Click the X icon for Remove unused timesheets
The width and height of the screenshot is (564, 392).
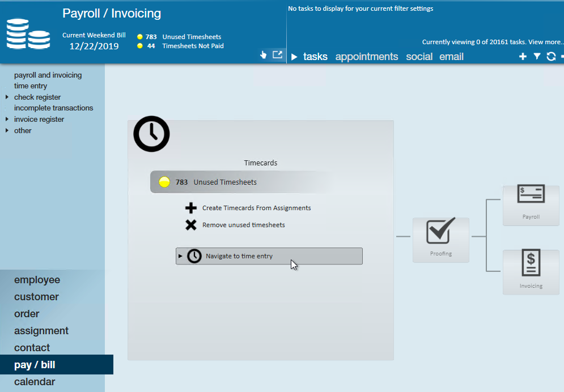click(x=191, y=225)
